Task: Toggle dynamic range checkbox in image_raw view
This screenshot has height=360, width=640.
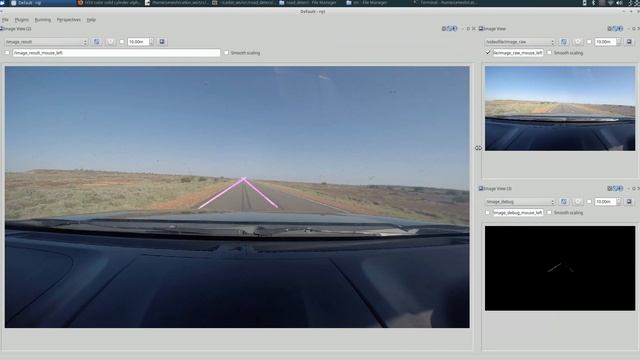Action: 589,42
